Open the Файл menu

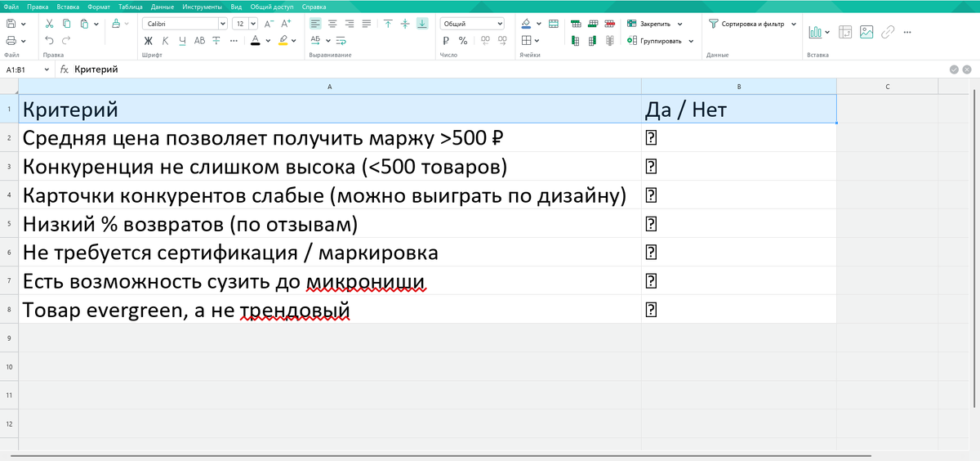(11, 6)
